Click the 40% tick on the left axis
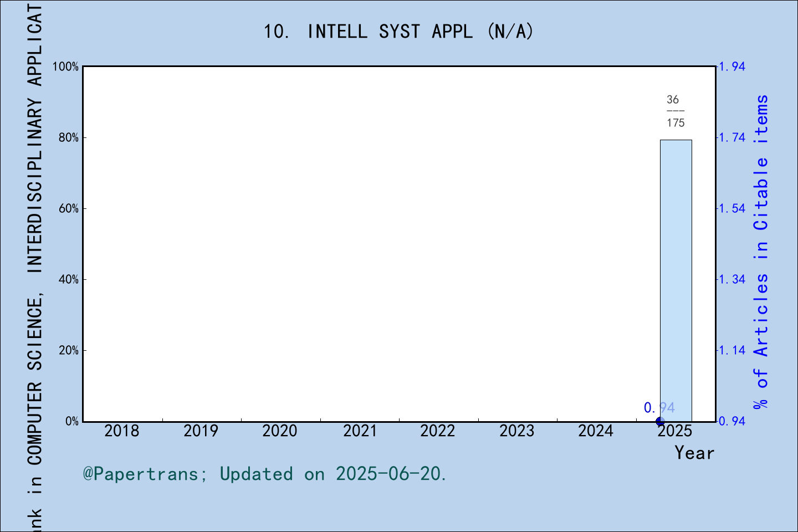 click(69, 279)
